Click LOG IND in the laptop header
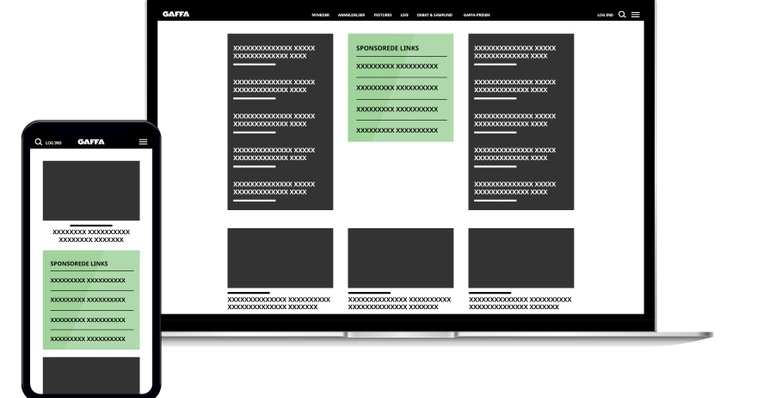The image size is (757, 398). (605, 15)
